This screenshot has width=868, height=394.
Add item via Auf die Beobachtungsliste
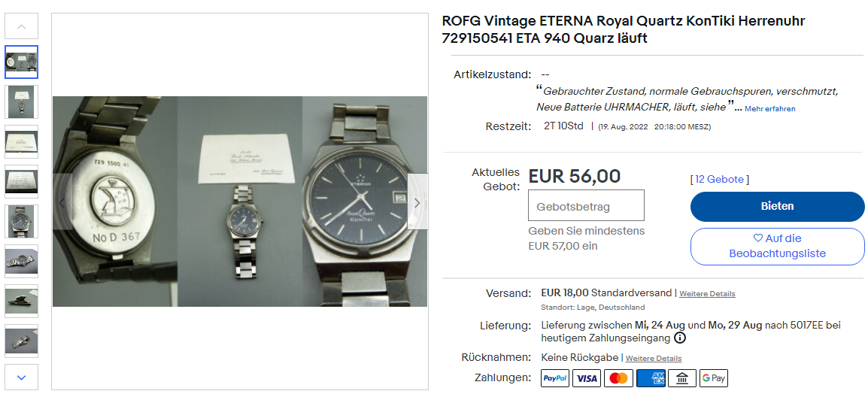pos(777,247)
